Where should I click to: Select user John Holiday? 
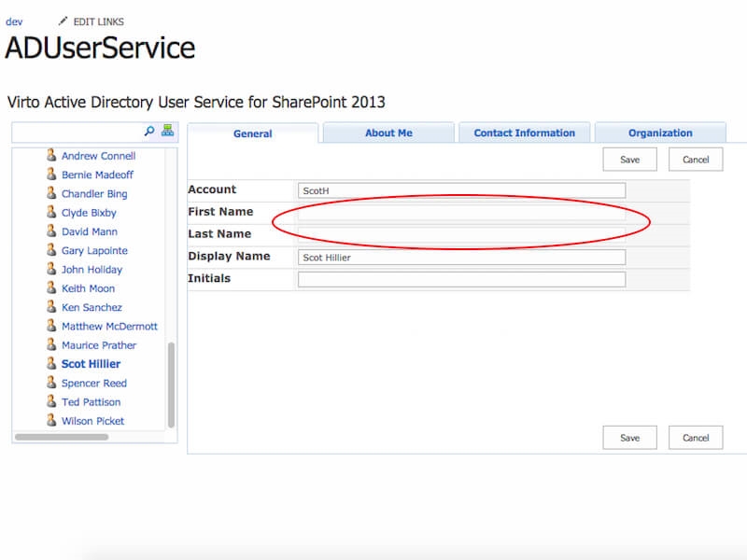(92, 270)
